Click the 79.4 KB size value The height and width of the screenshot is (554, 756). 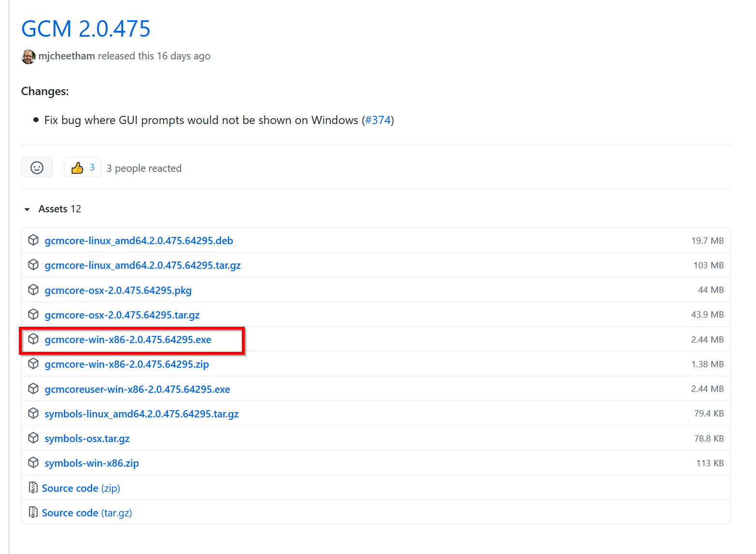click(709, 414)
